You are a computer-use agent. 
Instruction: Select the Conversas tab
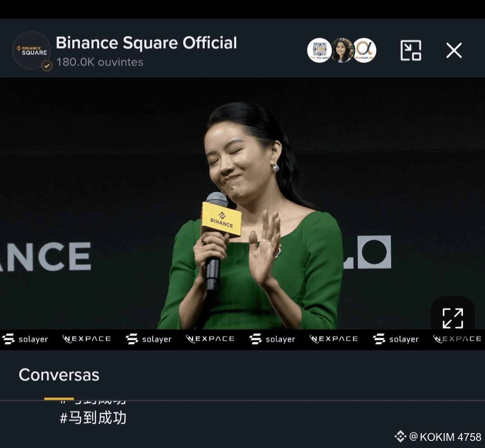coord(59,375)
